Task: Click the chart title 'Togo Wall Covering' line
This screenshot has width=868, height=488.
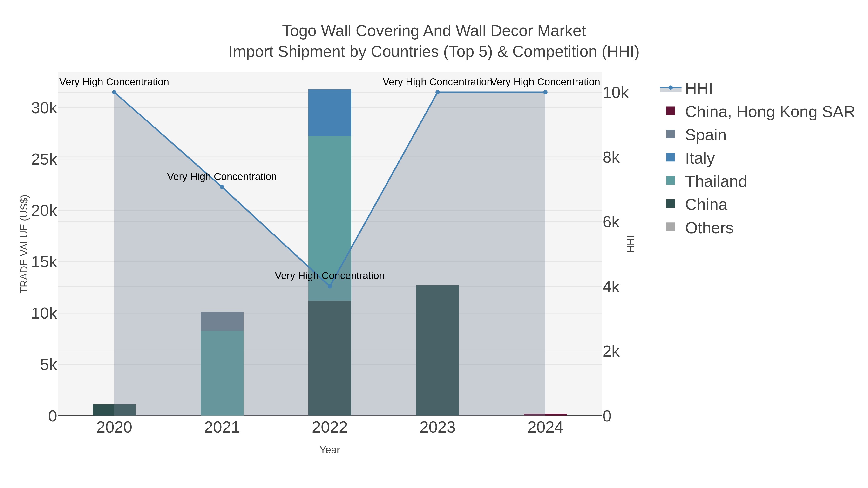Action: (x=434, y=31)
